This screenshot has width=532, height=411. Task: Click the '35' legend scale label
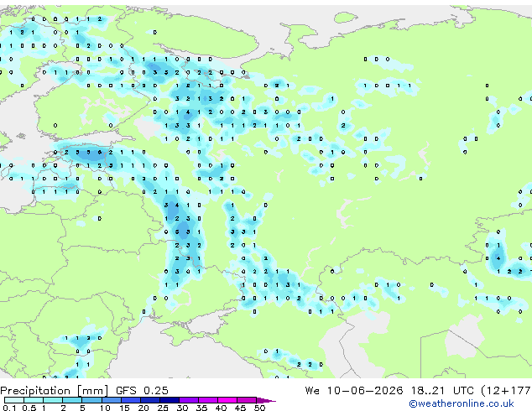click(201, 408)
